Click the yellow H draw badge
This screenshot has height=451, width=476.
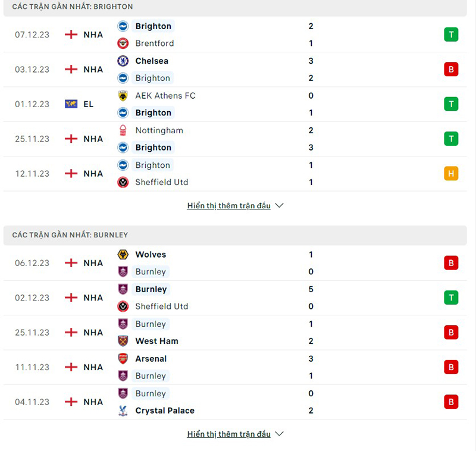tap(450, 174)
